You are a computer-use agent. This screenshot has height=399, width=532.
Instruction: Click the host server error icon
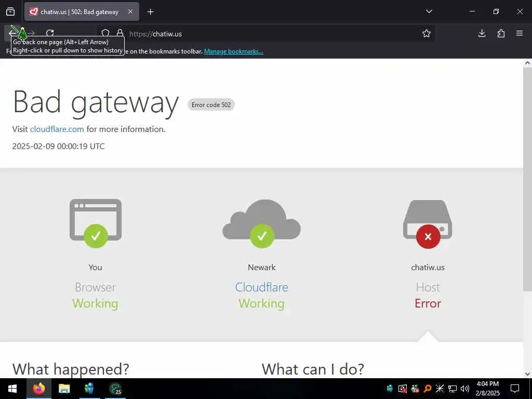click(x=428, y=224)
